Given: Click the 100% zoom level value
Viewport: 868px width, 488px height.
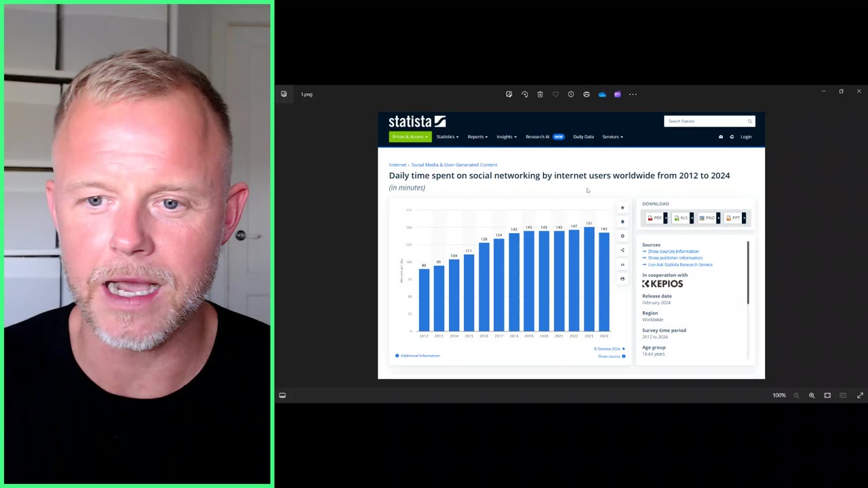Looking at the screenshot, I should [779, 395].
